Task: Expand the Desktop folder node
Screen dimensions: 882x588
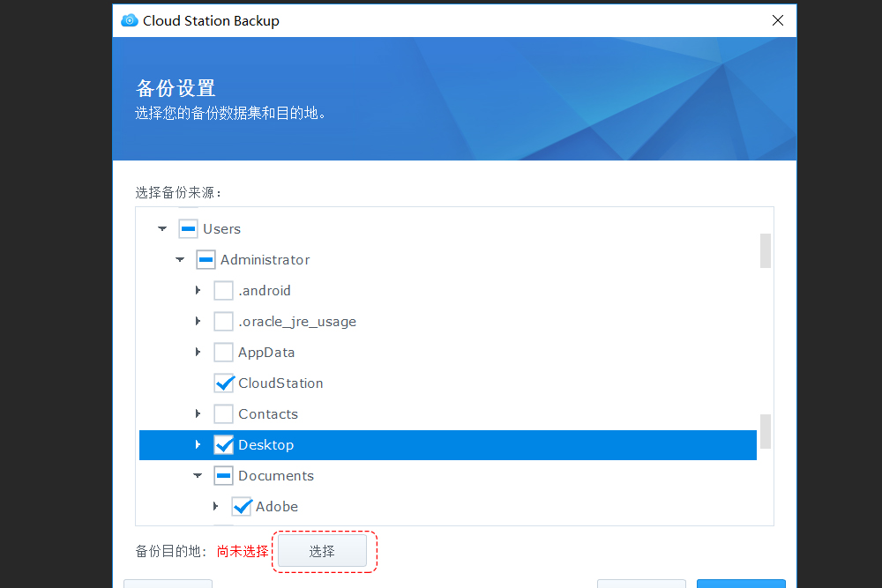Action: click(x=198, y=444)
